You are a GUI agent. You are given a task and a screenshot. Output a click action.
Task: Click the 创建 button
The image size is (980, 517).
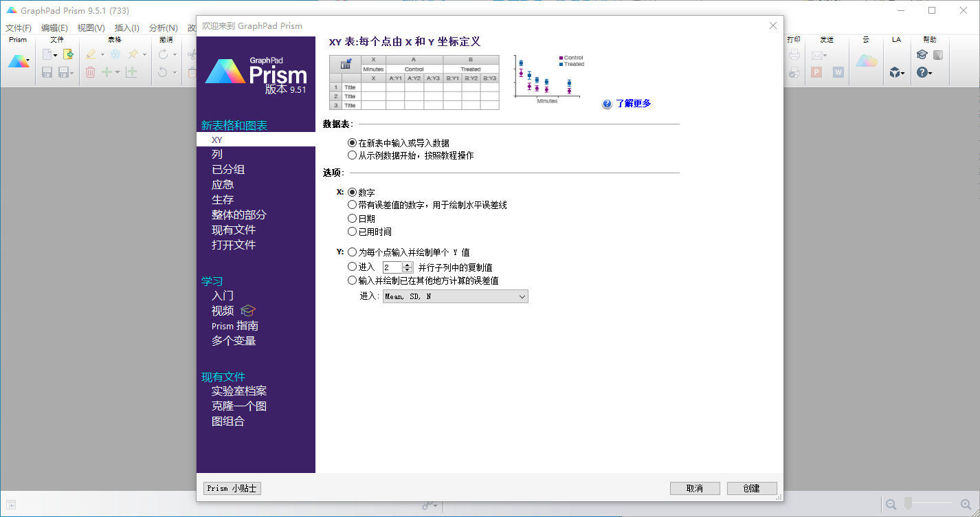pos(752,488)
